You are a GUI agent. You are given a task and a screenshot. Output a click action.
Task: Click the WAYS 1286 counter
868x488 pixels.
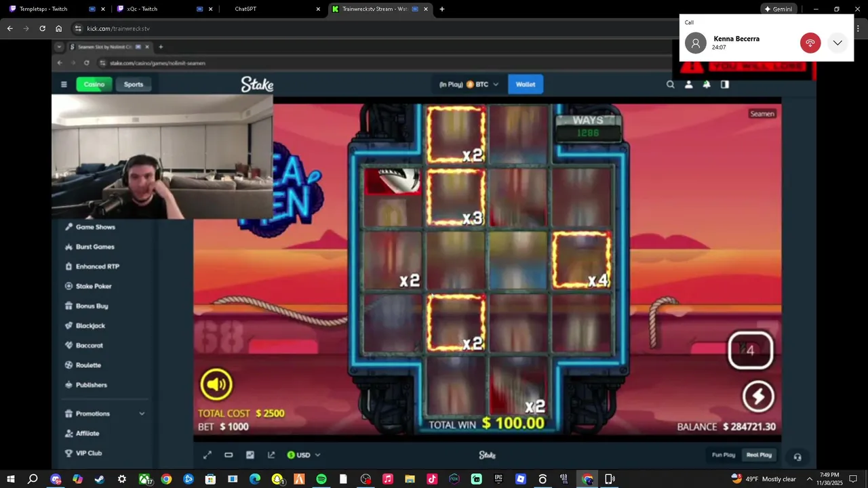pyautogui.click(x=588, y=127)
